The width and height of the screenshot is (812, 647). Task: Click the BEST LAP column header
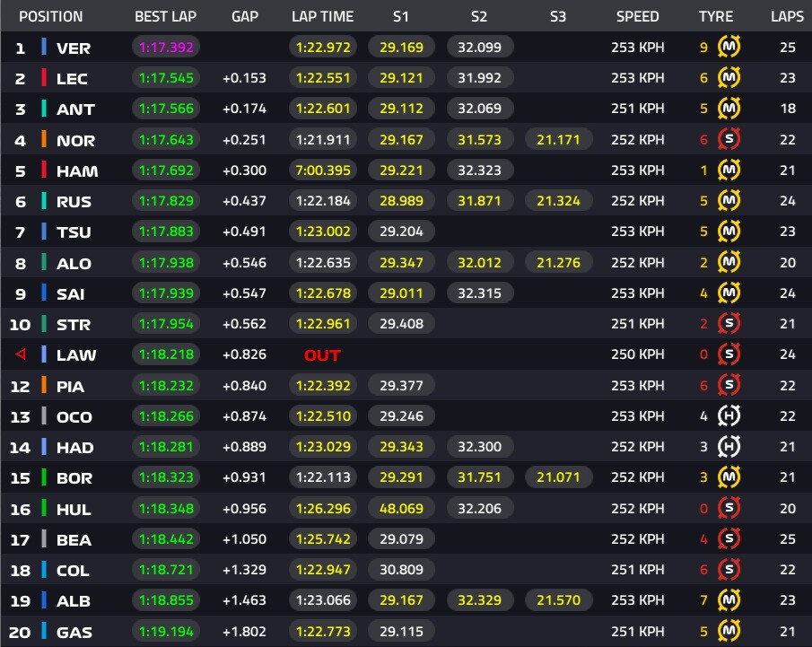click(166, 16)
